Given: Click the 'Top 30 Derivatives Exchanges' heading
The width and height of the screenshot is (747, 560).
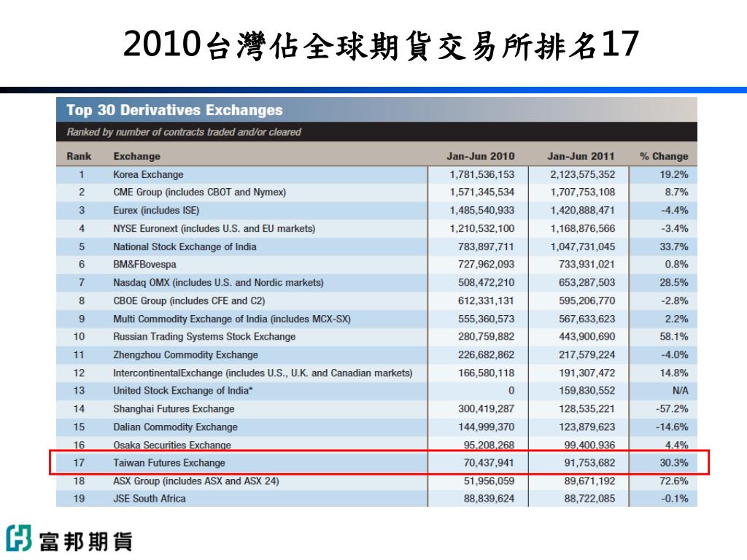Looking at the screenshot, I should pos(174,110).
